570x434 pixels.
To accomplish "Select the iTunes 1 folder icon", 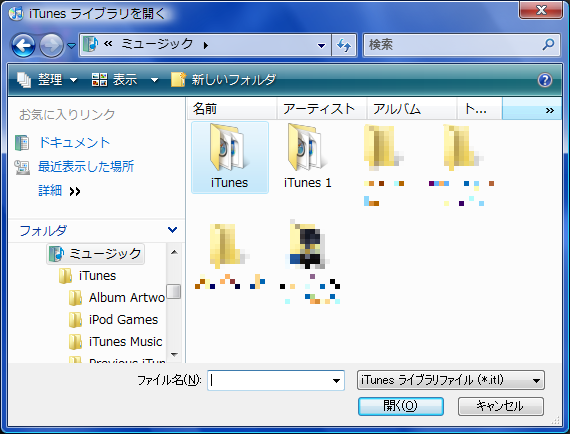I will [307, 148].
